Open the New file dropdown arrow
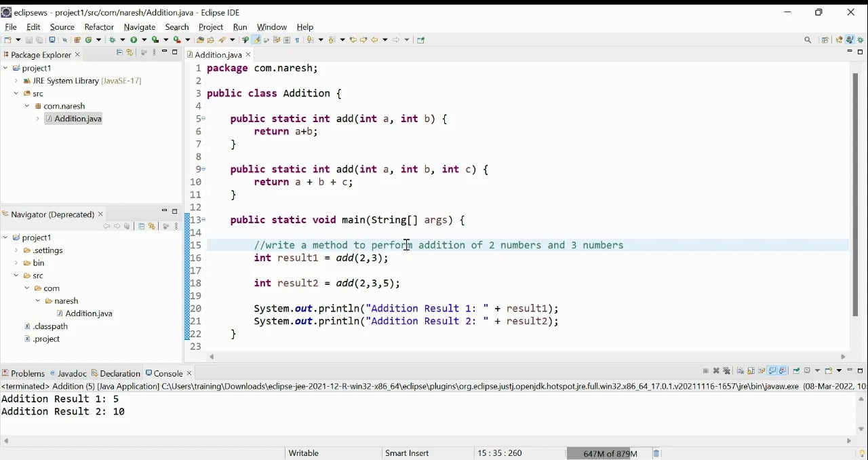The image size is (868, 460). click(x=18, y=40)
